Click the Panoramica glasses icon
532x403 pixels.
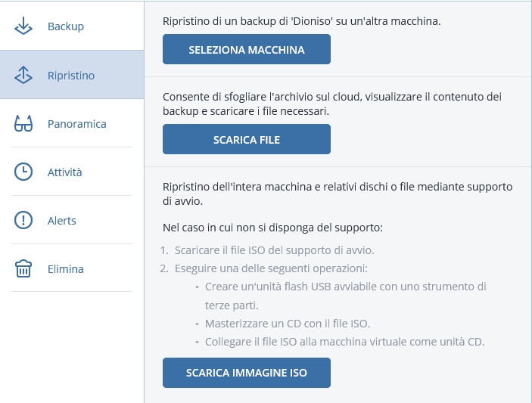pos(23,123)
